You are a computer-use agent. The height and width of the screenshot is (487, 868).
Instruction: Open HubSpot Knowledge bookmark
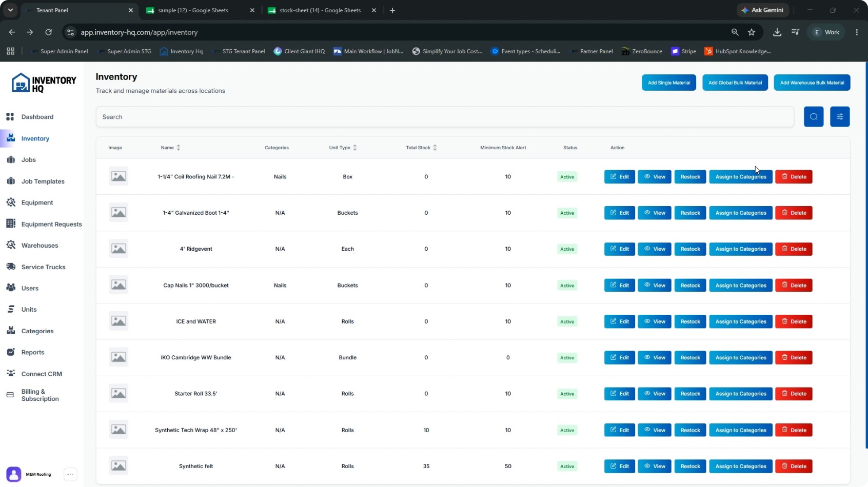(738, 51)
